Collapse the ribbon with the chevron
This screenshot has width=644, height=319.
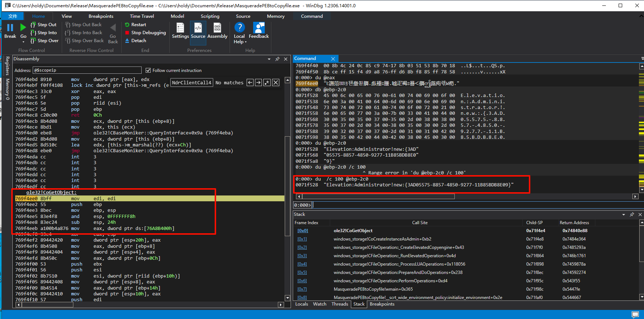pos(640,16)
